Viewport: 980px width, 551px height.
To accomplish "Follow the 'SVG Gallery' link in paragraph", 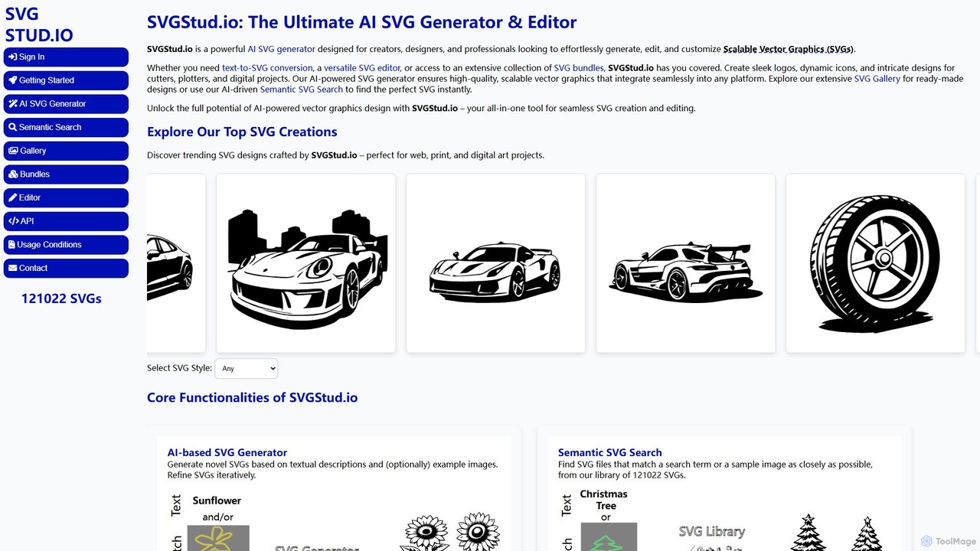I will 877,79.
